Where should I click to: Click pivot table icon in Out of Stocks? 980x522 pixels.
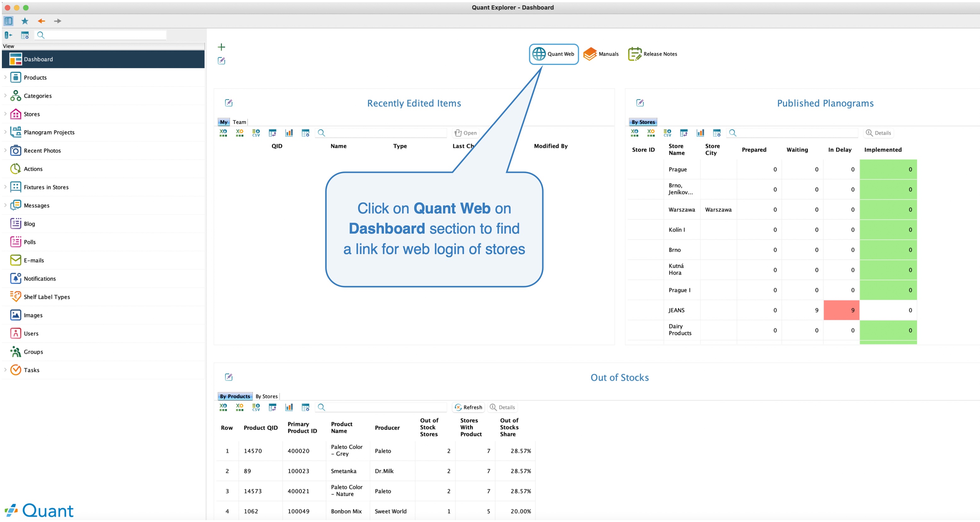[x=273, y=407]
